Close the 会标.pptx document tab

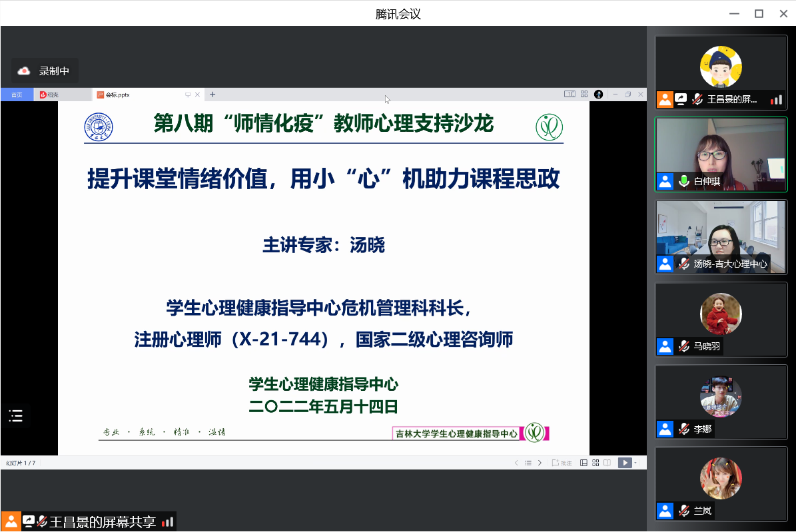pos(197,95)
